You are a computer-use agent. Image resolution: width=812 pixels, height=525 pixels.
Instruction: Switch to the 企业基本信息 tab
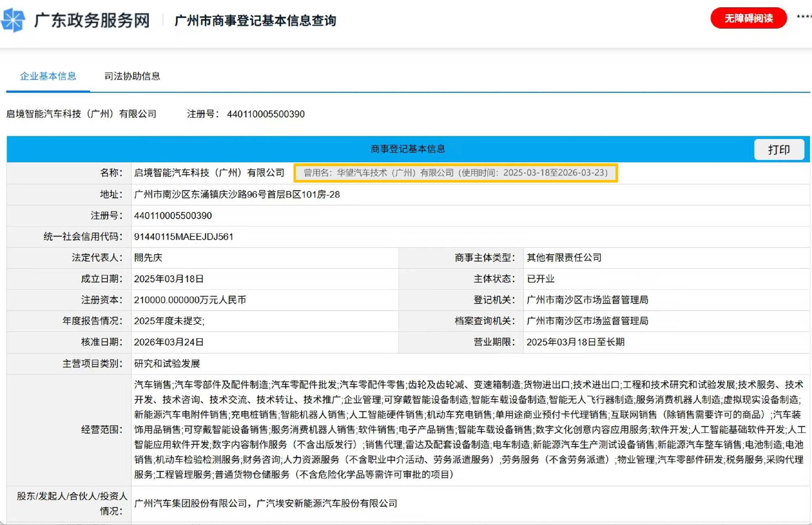click(49, 76)
